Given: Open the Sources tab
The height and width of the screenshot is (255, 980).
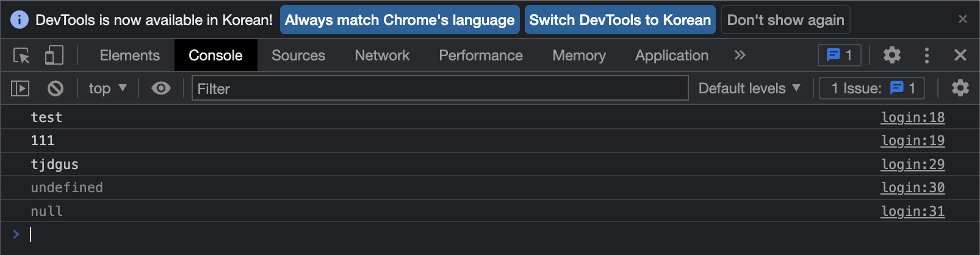Looking at the screenshot, I should click(298, 56).
